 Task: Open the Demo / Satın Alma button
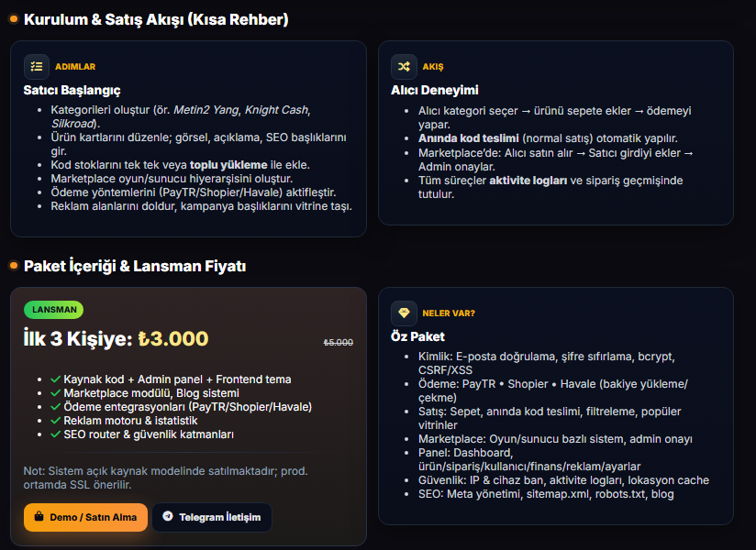(85, 517)
